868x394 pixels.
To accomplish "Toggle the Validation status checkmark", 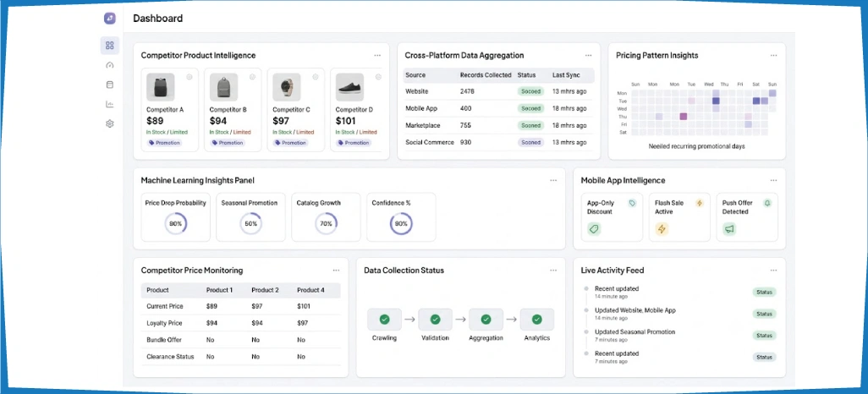I will [435, 320].
